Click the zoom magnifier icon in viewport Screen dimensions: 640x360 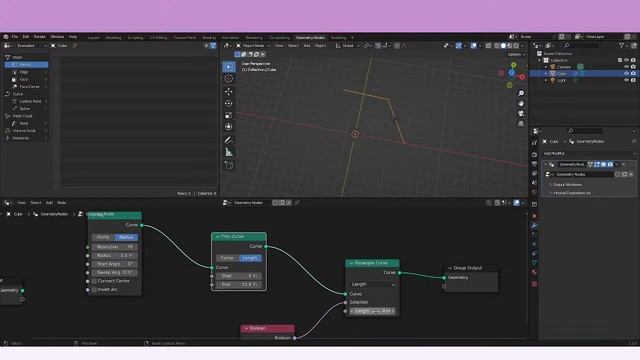pos(521,93)
